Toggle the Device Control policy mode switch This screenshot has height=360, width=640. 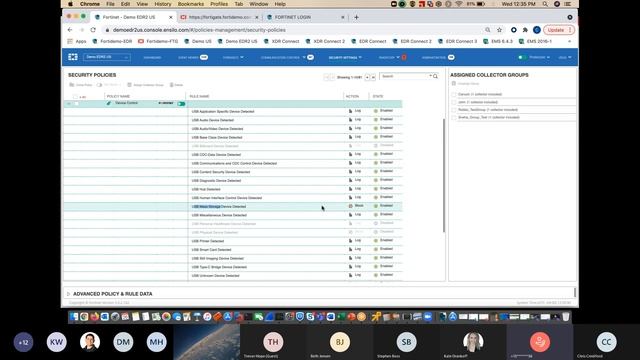181,104
